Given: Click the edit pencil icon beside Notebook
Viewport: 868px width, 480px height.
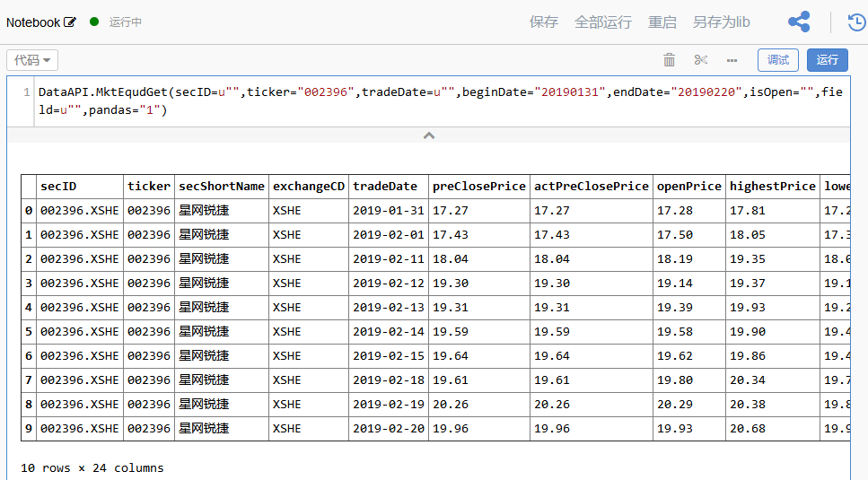Looking at the screenshot, I should pyautogui.click(x=70, y=22).
